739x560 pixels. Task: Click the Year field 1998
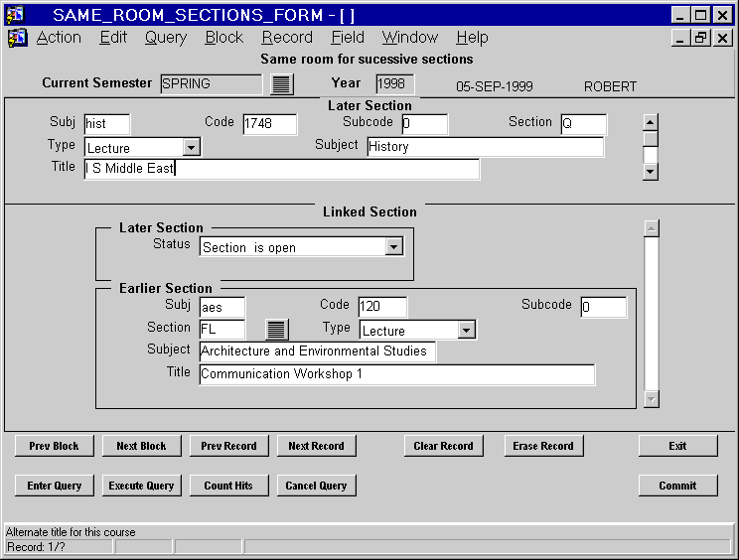[x=395, y=83]
